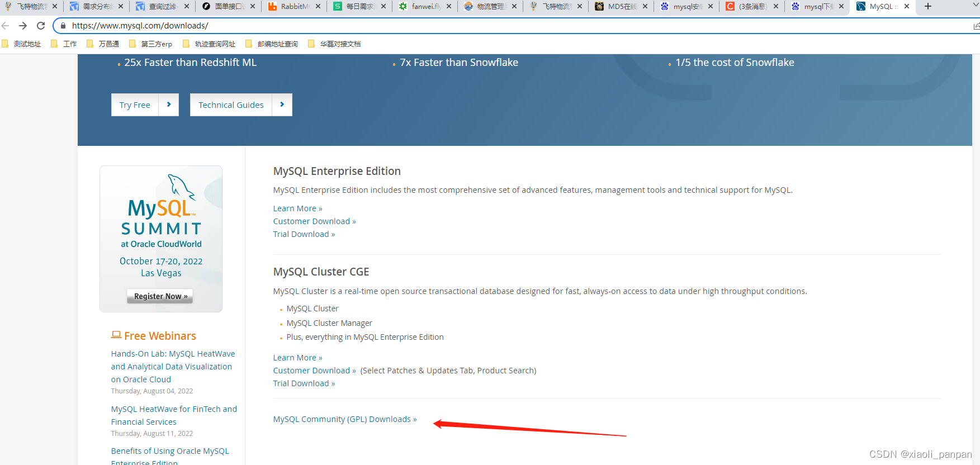Close the 面单接口 tab
The image size is (980, 465).
253,6
